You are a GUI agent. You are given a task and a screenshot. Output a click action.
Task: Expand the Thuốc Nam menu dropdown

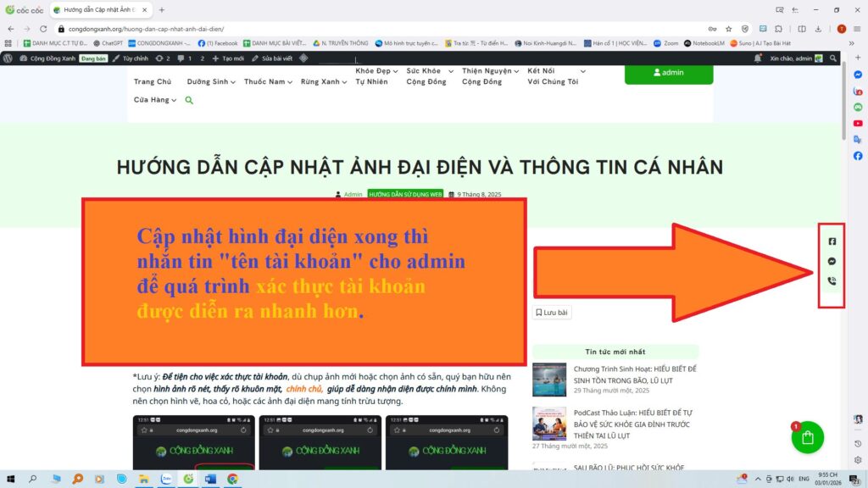[x=268, y=82]
